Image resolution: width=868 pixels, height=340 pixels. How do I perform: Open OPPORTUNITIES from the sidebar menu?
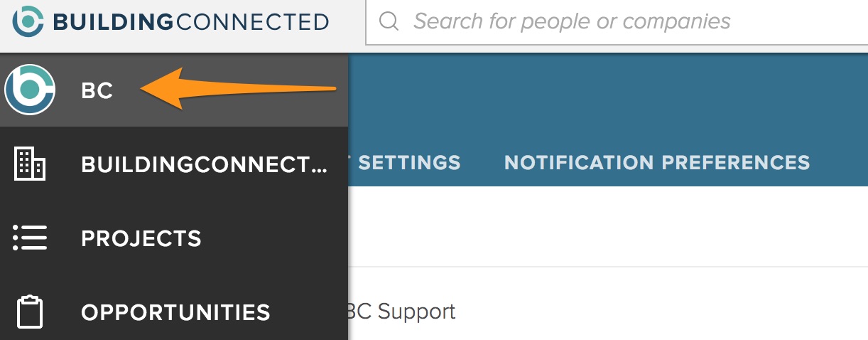(x=175, y=312)
